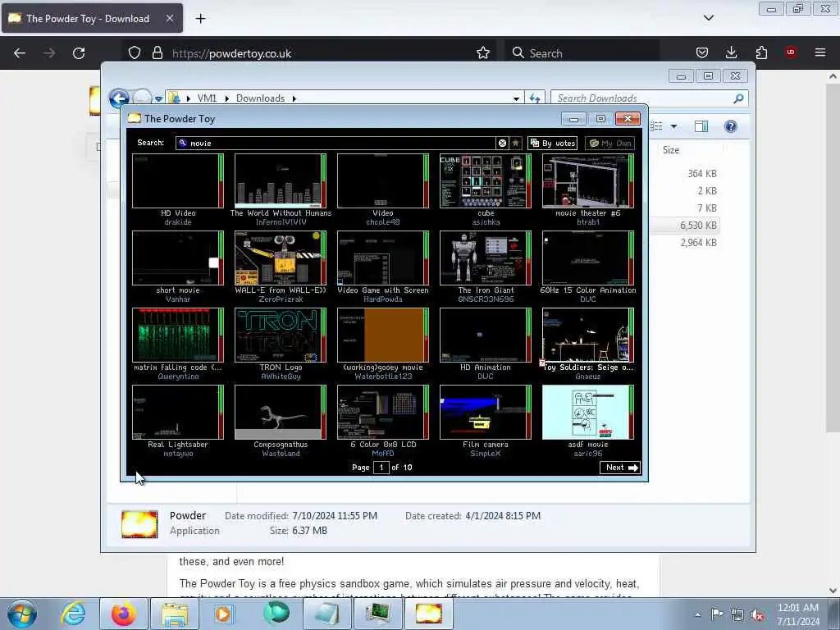Click author name ZeroPrizrak
840x630 pixels.
pos(281,299)
